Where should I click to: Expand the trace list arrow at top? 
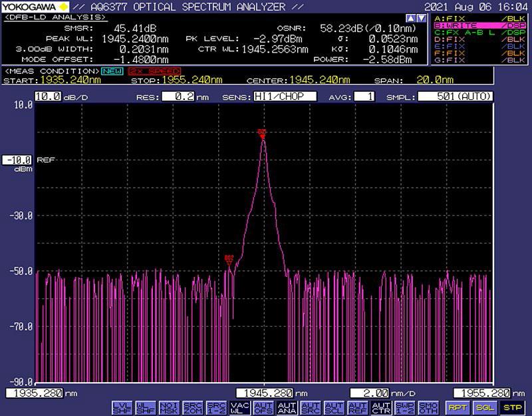point(420,18)
